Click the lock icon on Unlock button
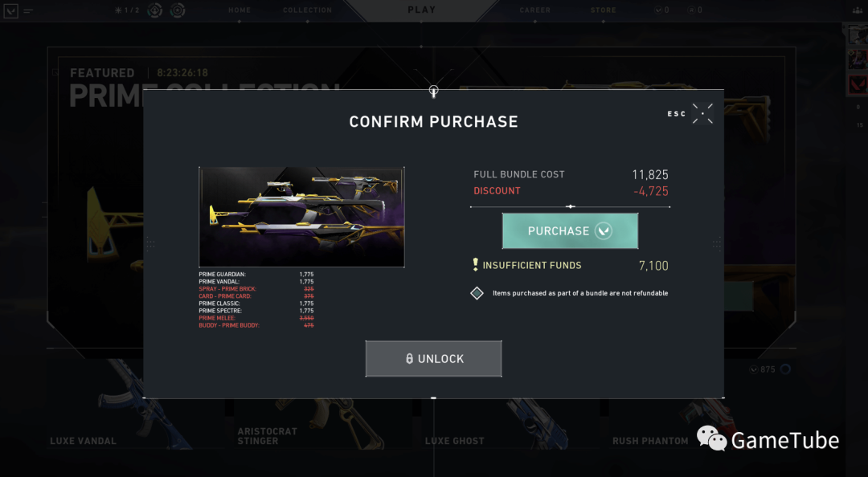This screenshot has height=477, width=868. (409, 359)
